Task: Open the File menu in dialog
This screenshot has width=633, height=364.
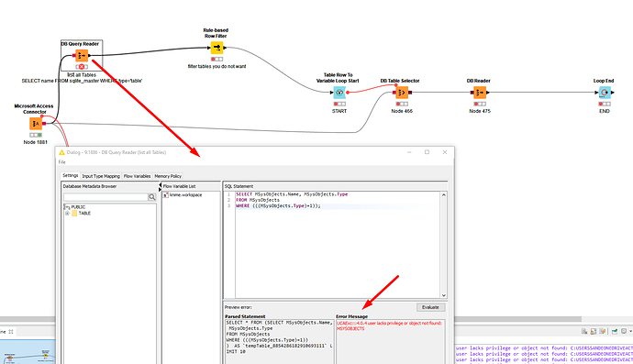Action: point(61,162)
